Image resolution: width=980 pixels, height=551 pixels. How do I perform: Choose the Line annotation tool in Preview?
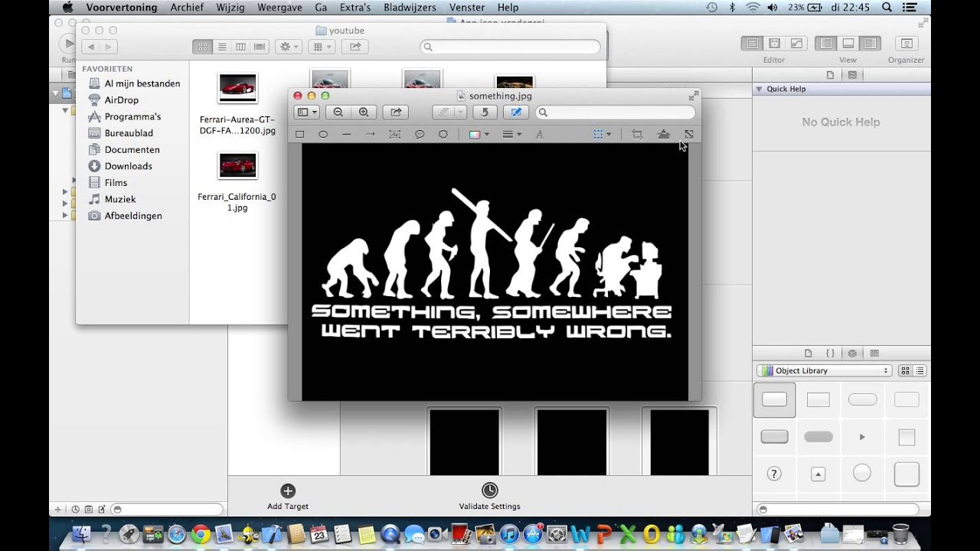347,134
